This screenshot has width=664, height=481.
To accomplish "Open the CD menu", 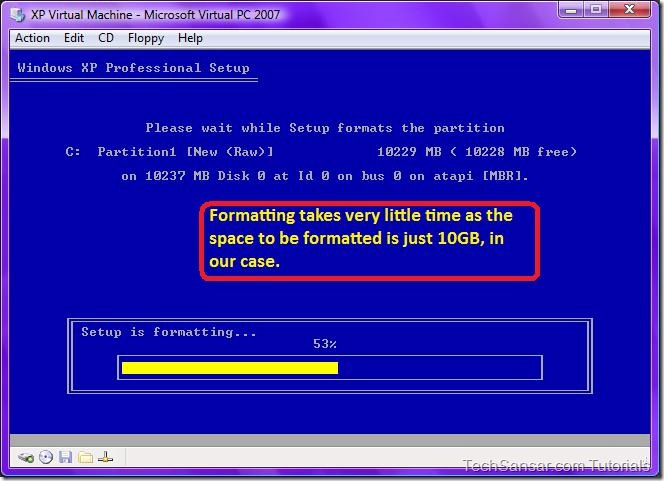I will click(x=106, y=38).
